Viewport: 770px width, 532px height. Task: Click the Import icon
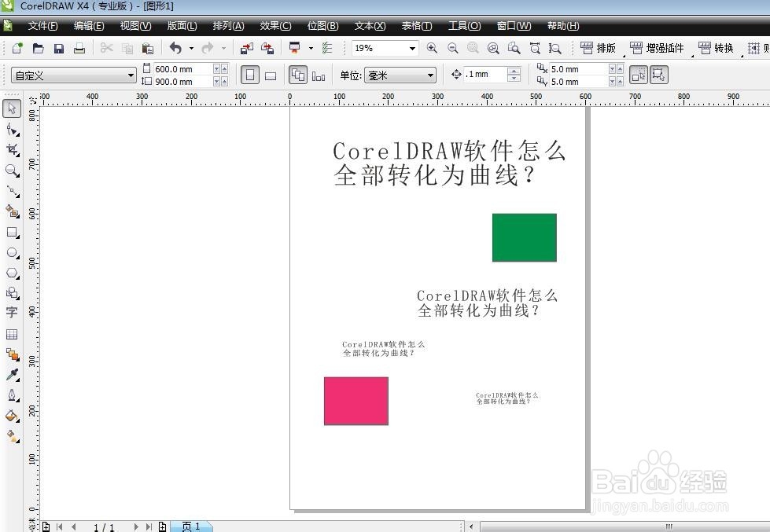pos(246,48)
